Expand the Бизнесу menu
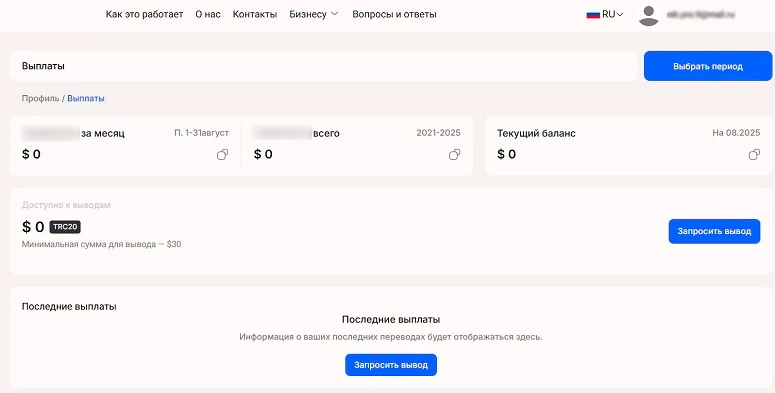 pos(313,14)
